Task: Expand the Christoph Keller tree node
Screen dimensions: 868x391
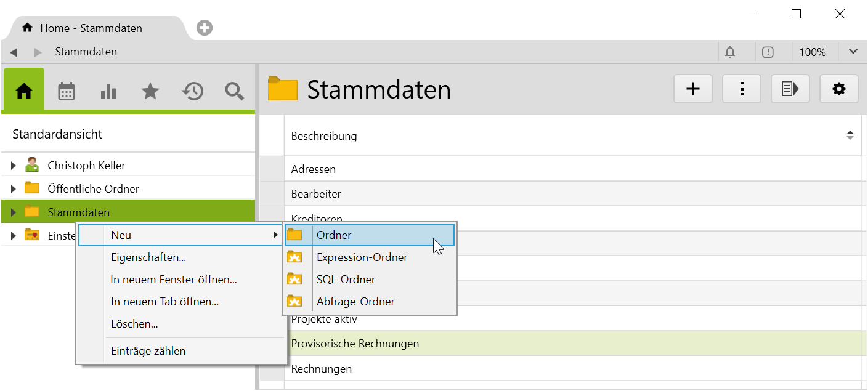Action: pos(14,166)
